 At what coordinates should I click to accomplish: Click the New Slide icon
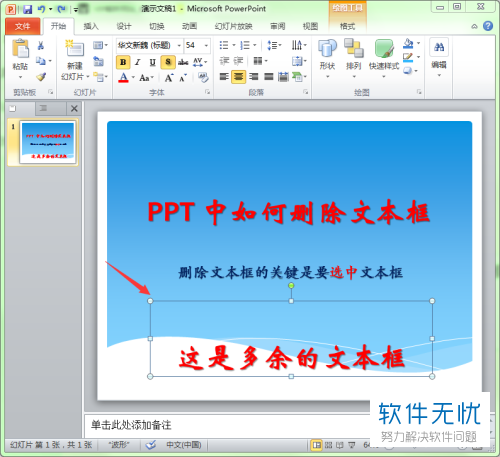pyautogui.click(x=75, y=48)
